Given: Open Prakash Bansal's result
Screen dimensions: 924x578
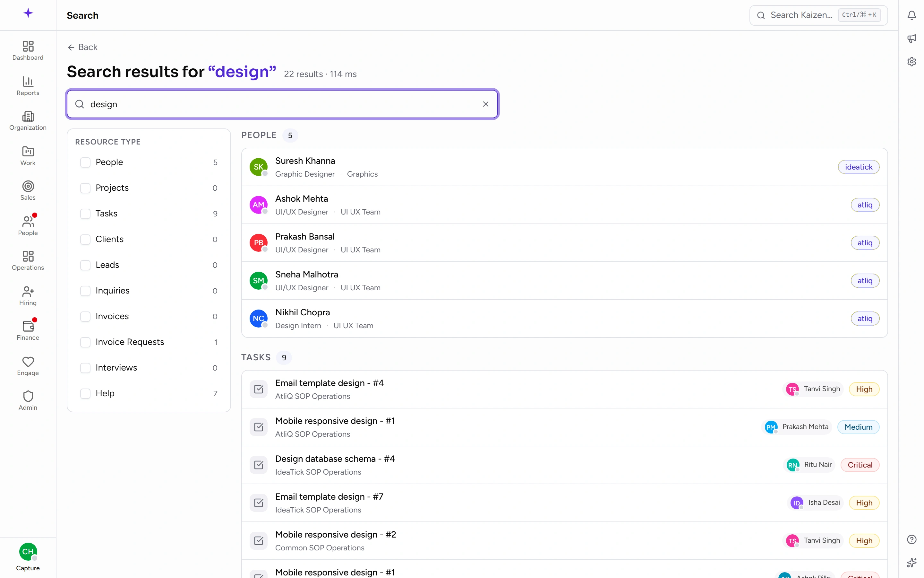Looking at the screenshot, I should point(564,243).
